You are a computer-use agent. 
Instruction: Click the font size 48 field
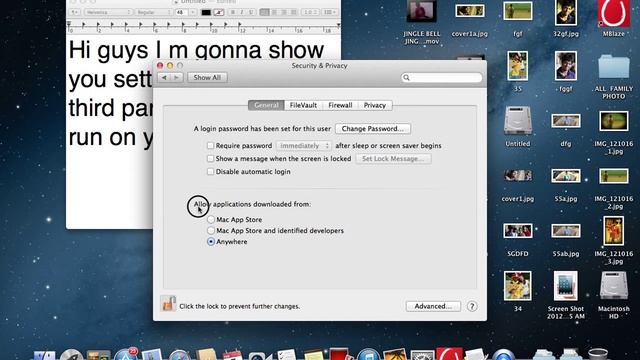[182, 12]
